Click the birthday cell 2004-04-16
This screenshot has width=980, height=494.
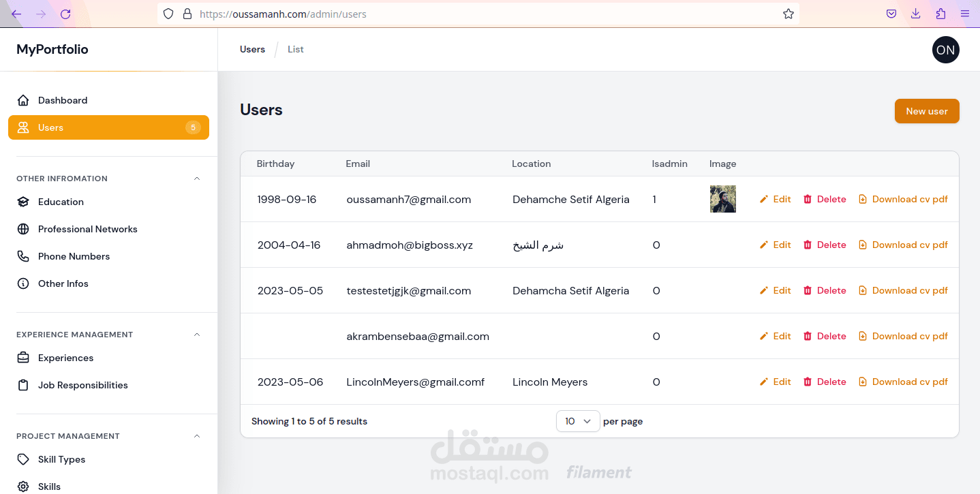[289, 245]
